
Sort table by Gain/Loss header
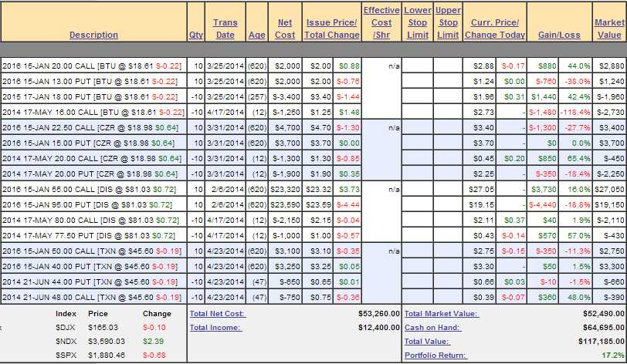pyautogui.click(x=559, y=35)
